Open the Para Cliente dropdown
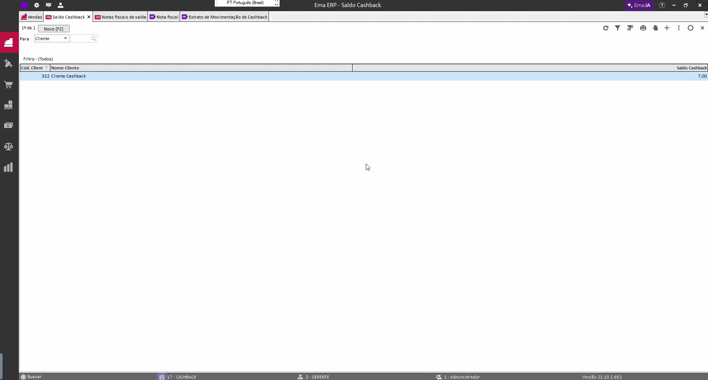 pyautogui.click(x=51, y=38)
